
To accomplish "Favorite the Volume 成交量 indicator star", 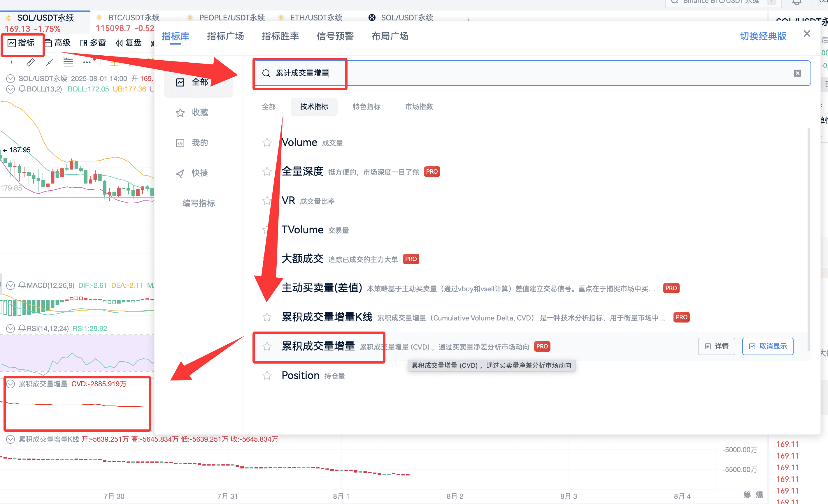I will pos(267,143).
